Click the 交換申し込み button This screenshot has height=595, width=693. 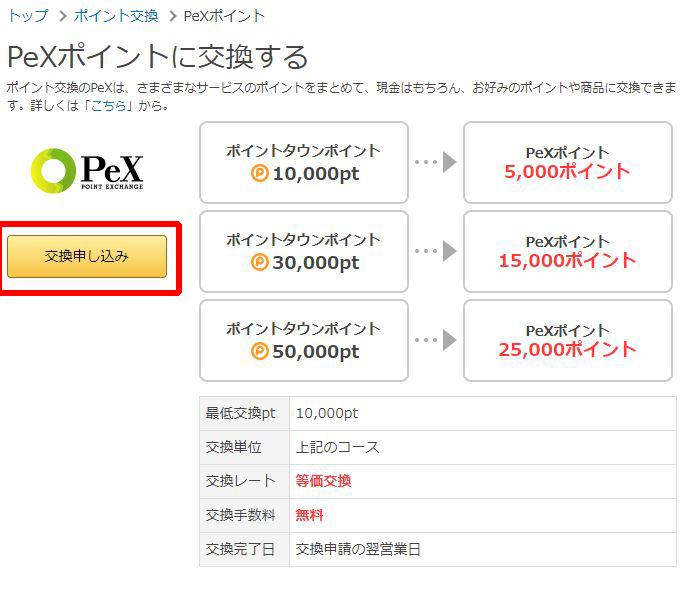click(x=87, y=256)
